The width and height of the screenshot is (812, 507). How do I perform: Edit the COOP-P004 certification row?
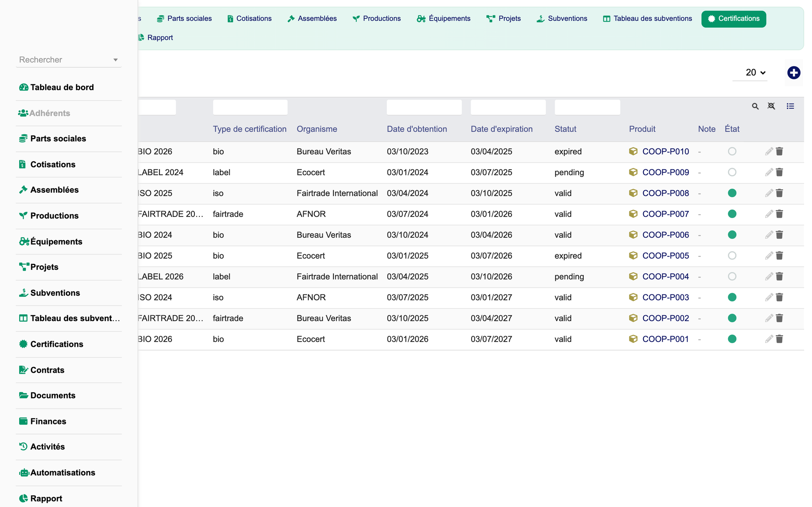click(x=769, y=276)
